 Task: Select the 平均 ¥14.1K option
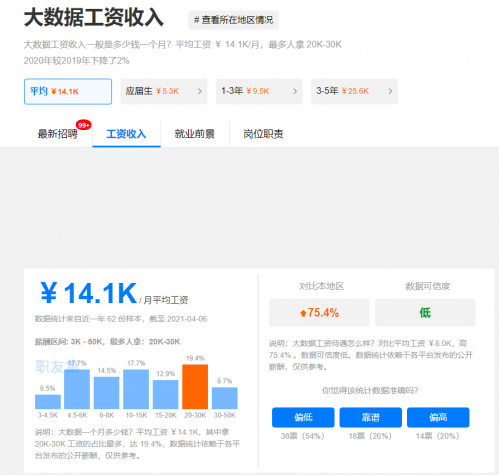tap(68, 91)
